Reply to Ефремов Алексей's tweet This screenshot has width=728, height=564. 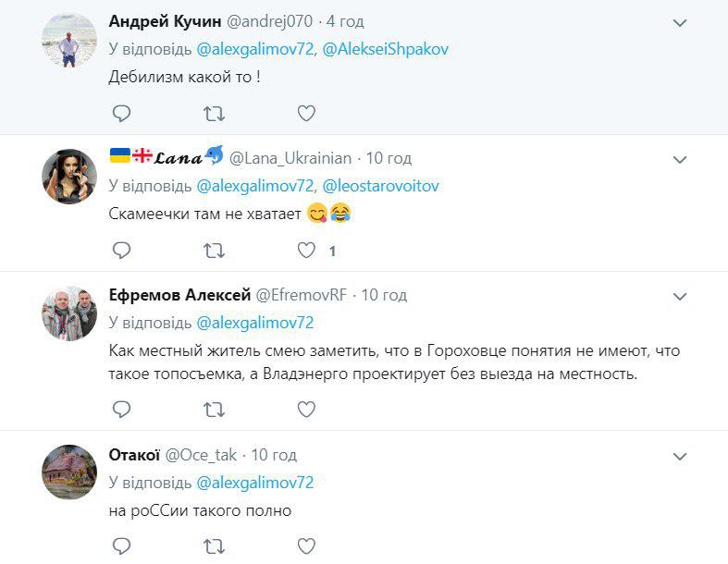point(121,409)
